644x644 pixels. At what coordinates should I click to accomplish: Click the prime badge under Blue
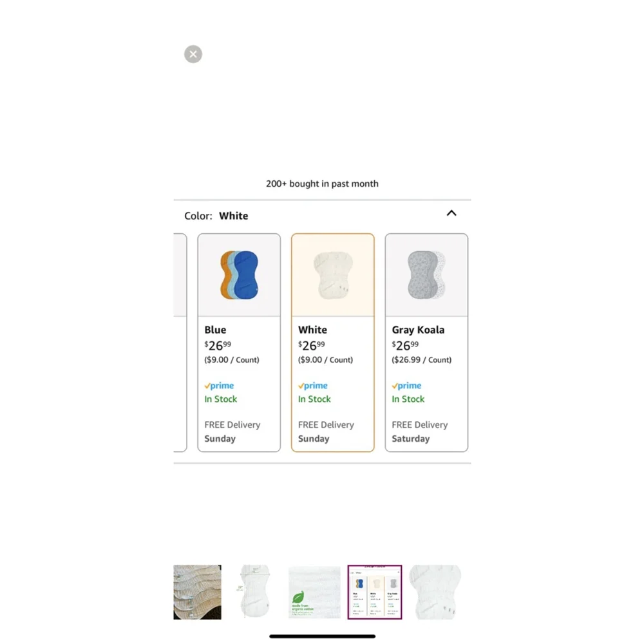[219, 386]
